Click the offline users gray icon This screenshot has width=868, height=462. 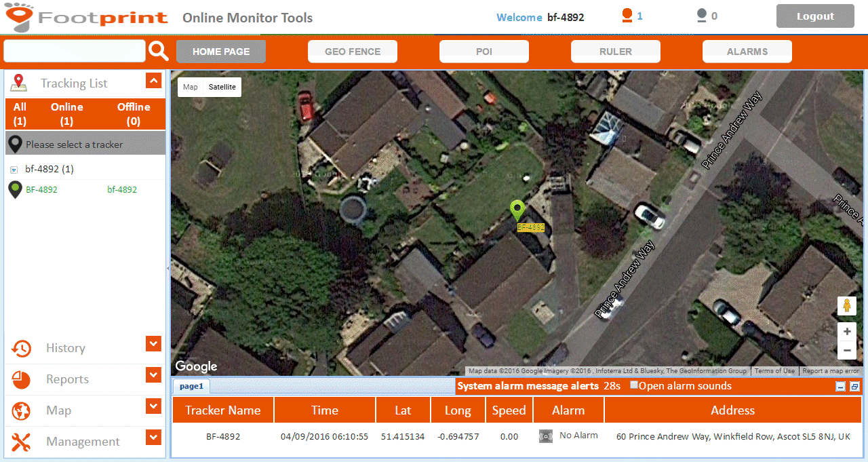point(702,16)
